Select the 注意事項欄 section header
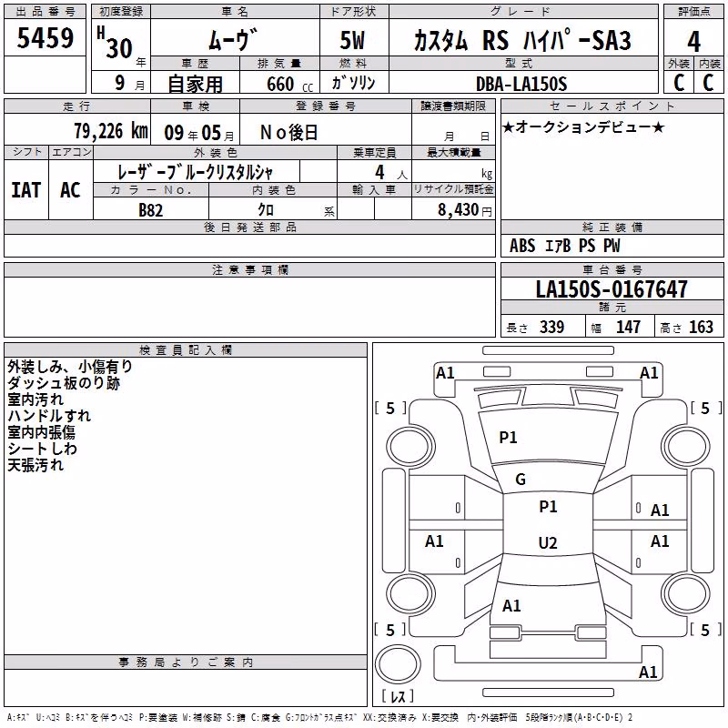Viewport: 728px width, 728px height. 249,269
